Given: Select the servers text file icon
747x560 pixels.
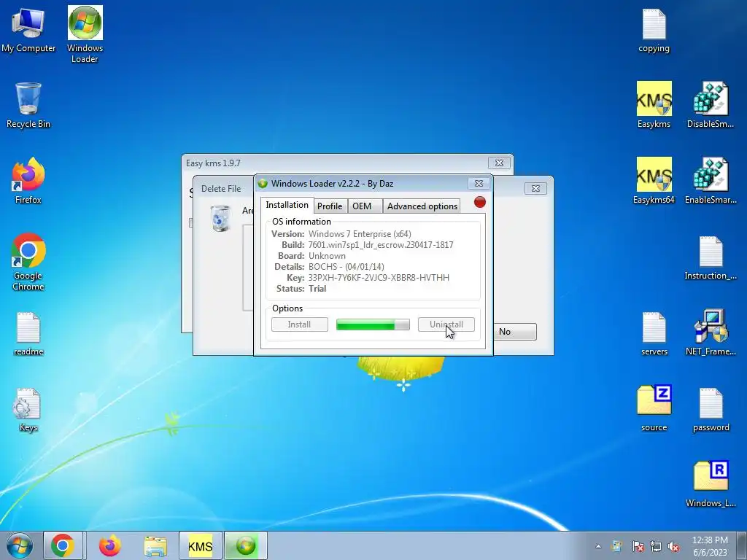Looking at the screenshot, I should point(654,334).
